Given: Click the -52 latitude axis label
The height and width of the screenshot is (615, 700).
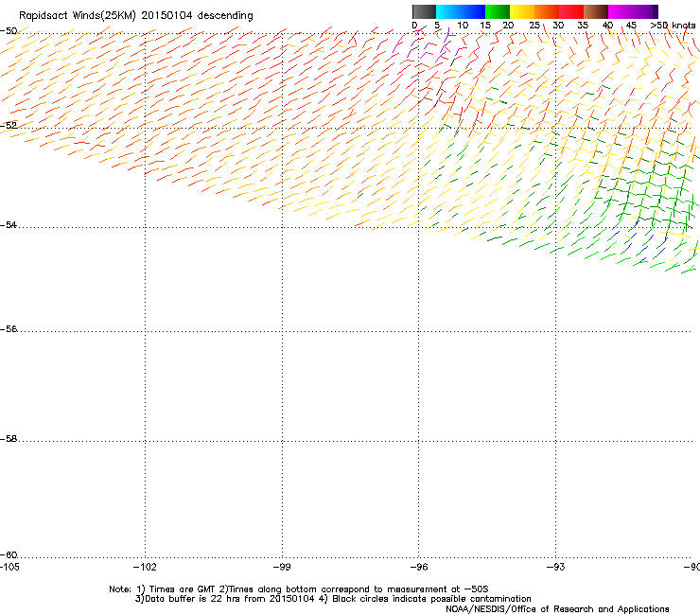Looking at the screenshot, I should 9,126.
